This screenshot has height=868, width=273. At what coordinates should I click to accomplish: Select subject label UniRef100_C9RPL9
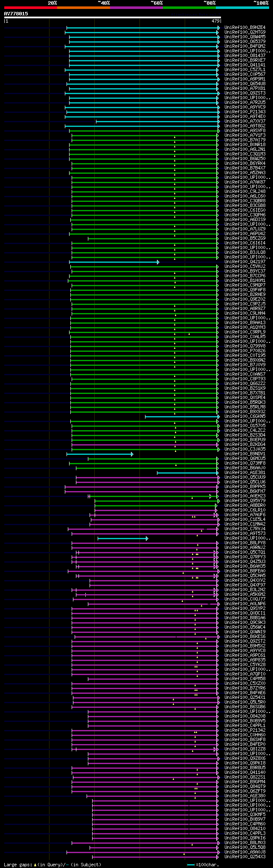(245, 332)
